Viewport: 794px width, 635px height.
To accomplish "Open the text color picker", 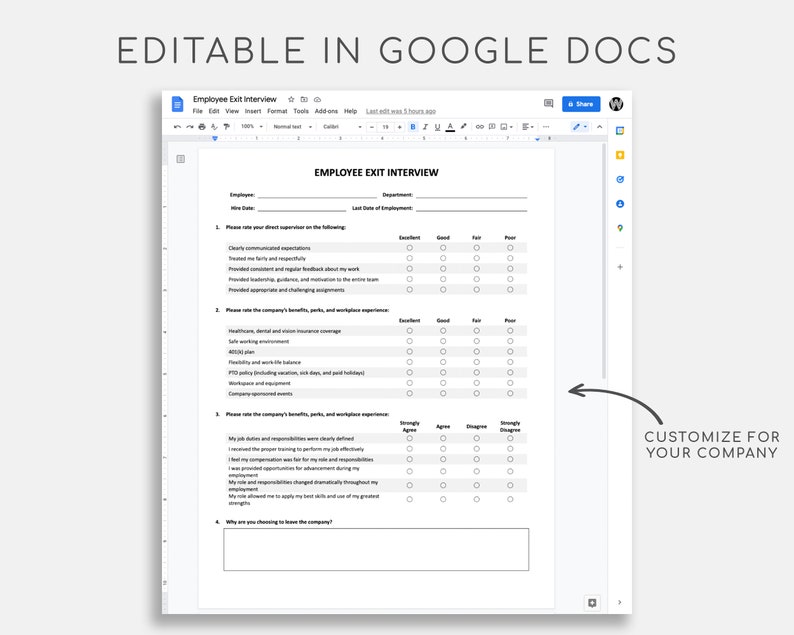I will [x=450, y=127].
